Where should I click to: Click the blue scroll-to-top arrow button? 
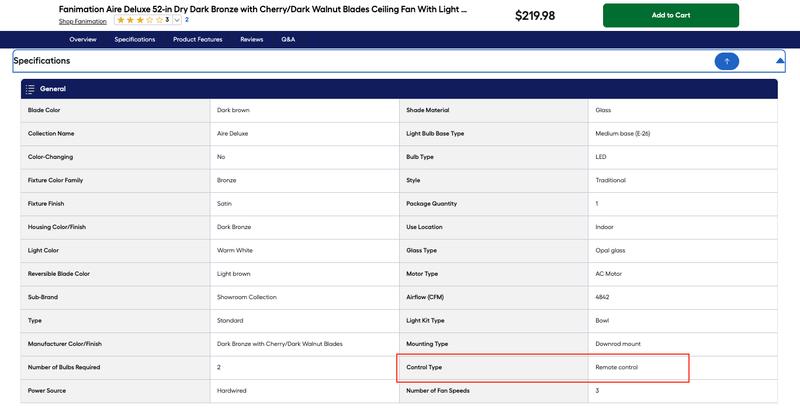(x=727, y=61)
